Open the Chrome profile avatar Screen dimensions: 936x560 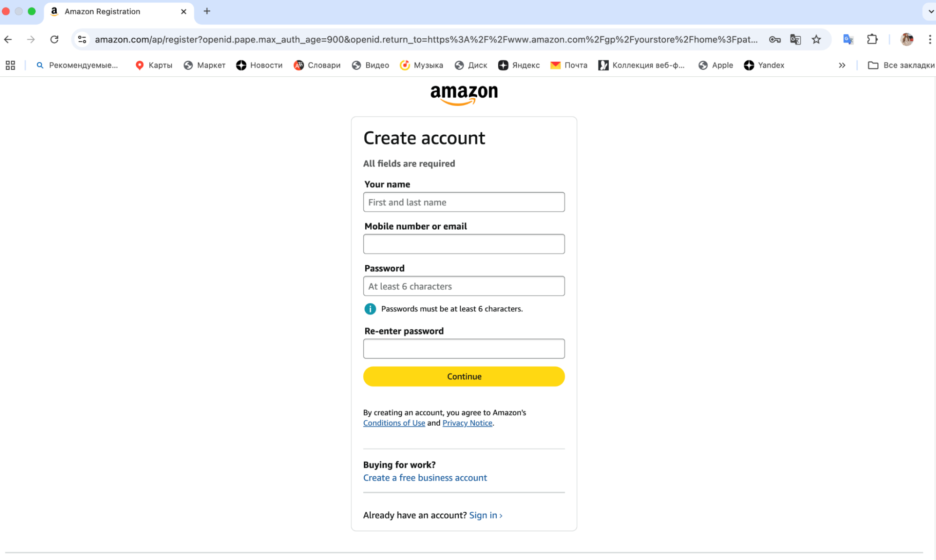click(x=907, y=39)
